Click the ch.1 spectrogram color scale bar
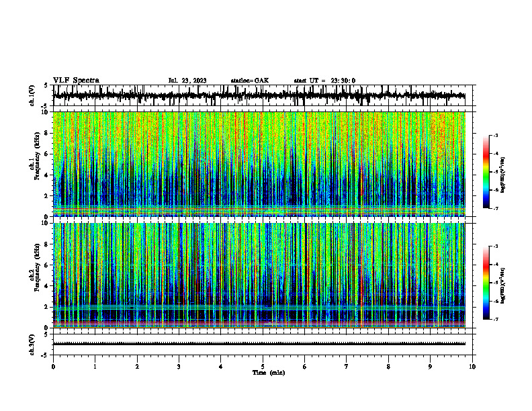The height and width of the screenshot is (411, 532). pos(486,172)
